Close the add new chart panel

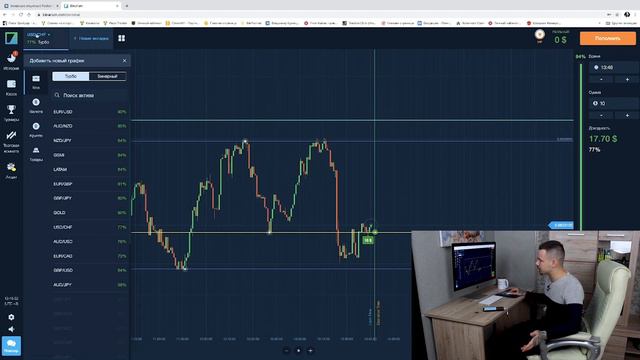[x=124, y=61]
